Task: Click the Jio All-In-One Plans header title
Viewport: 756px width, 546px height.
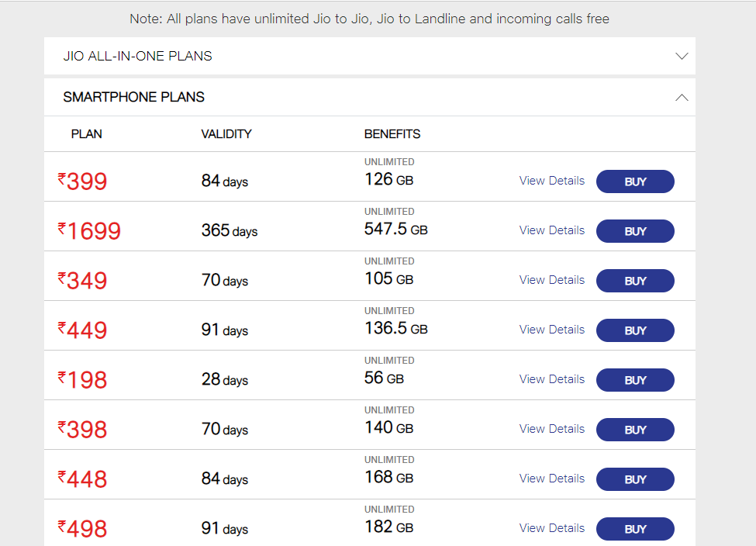Action: coord(137,56)
